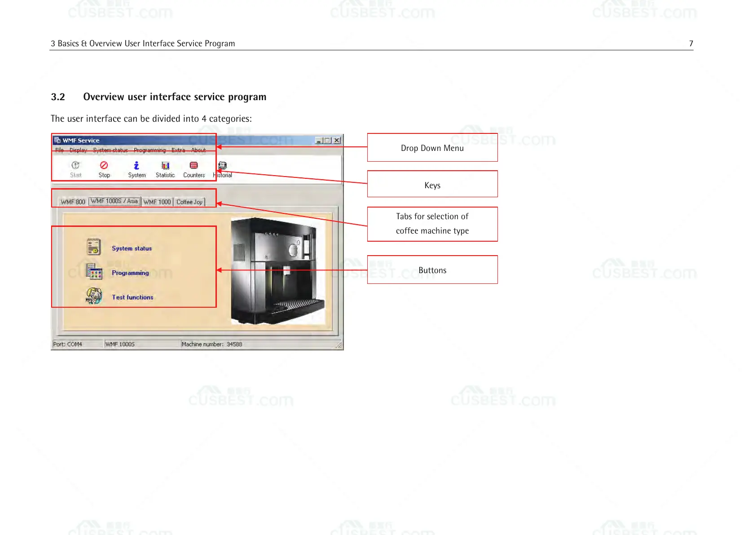Screen dimensions: 756x535
Task: Click the Programming panel icon
Action: click(x=94, y=271)
